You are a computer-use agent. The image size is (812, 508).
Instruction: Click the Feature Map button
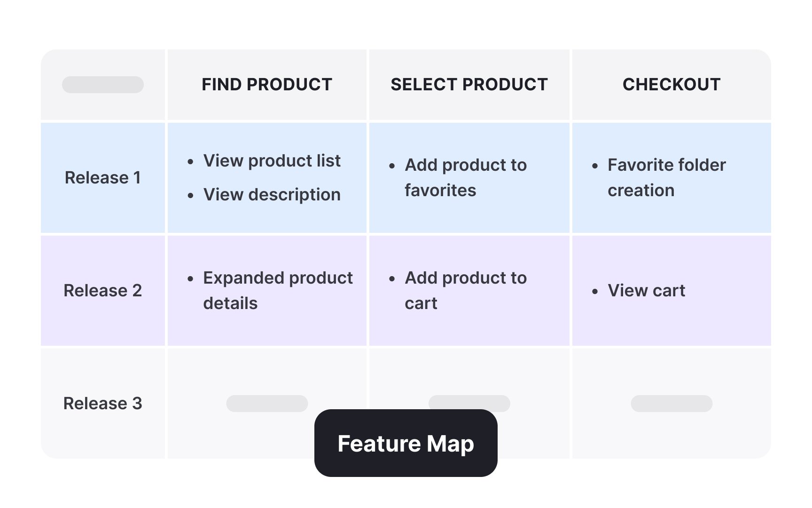[x=406, y=443]
